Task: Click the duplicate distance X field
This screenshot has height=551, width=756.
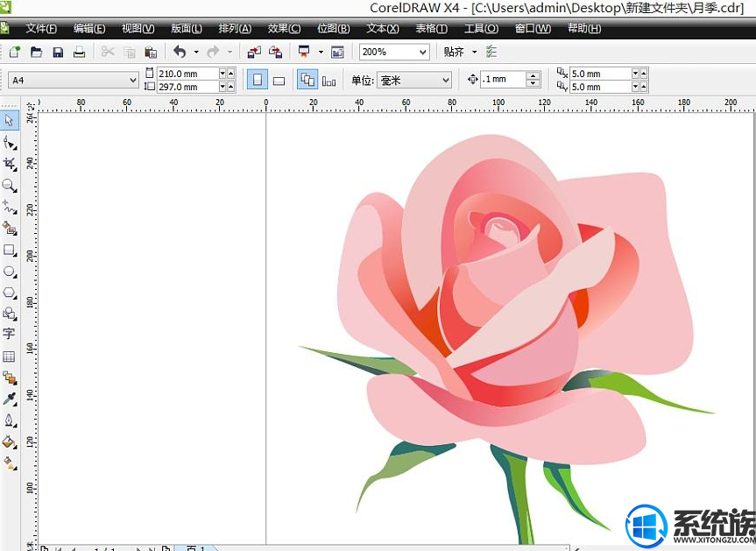Action: (601, 74)
